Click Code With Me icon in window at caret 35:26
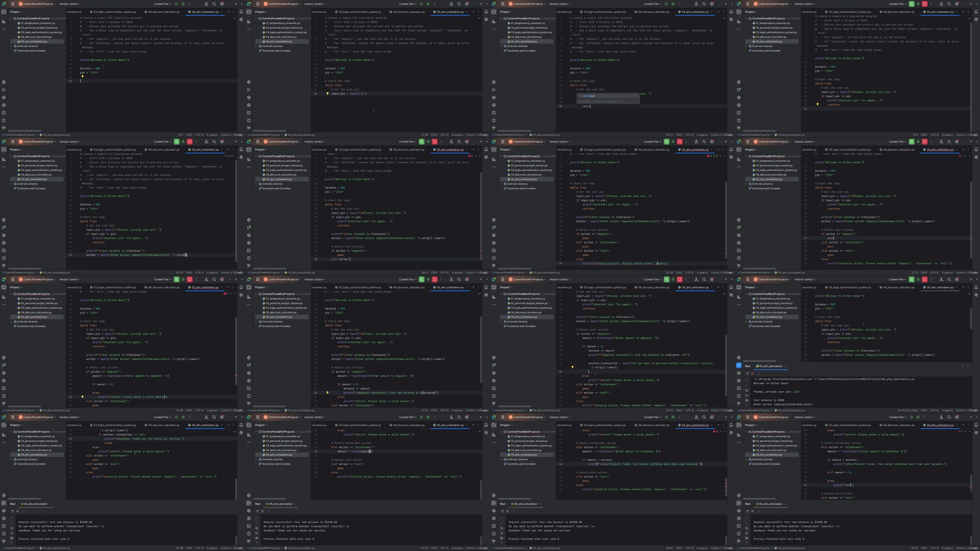 point(206,417)
